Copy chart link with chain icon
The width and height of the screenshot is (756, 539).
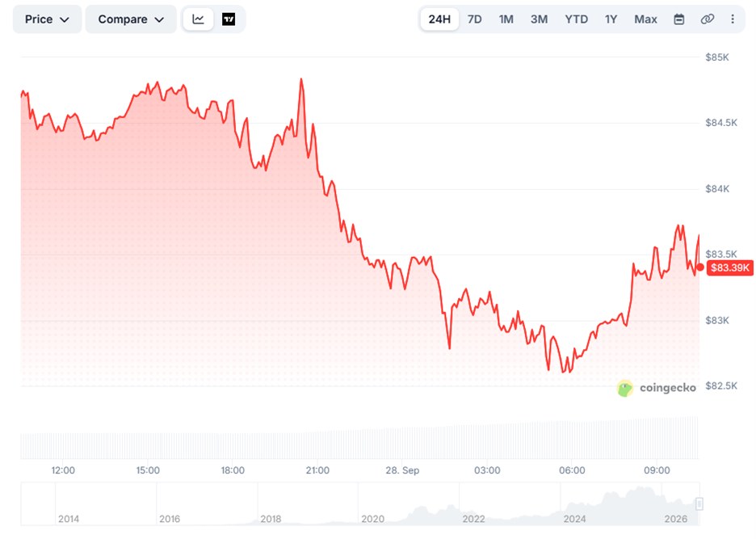click(x=708, y=19)
